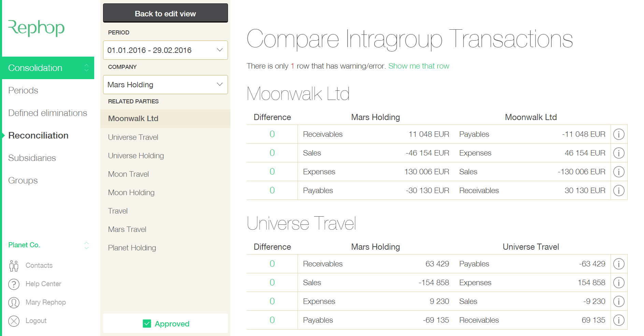This screenshot has height=336, width=644.
Task: Select Universe Holding under Related Parties
Action: [x=135, y=156]
